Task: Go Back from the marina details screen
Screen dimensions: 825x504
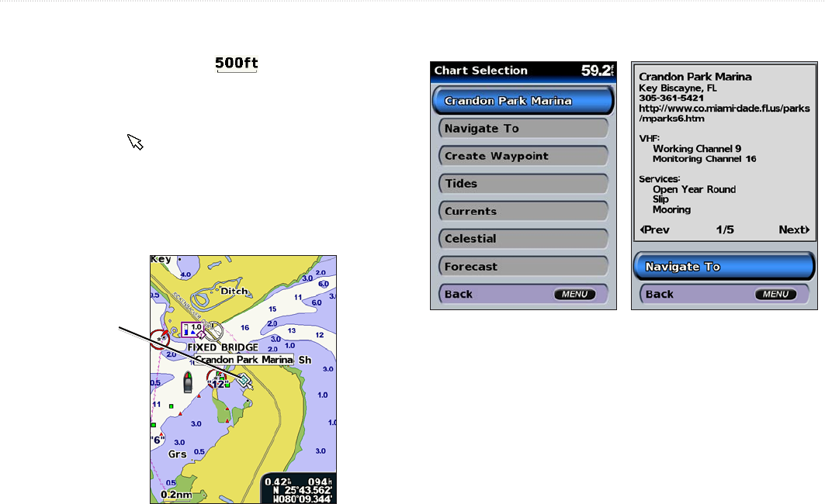Action: [724, 295]
